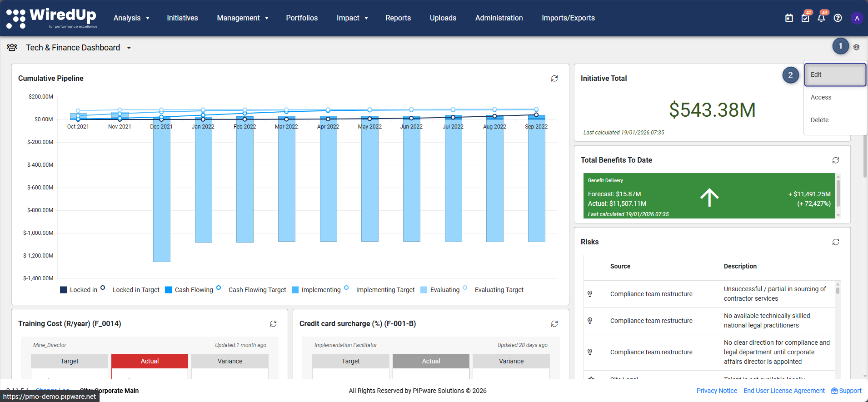Refresh the Cumulative Pipeline widget
This screenshot has height=402, width=868.
point(554,79)
